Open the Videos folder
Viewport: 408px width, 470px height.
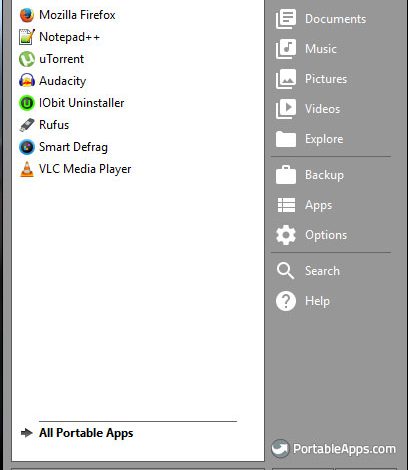tap(308, 109)
